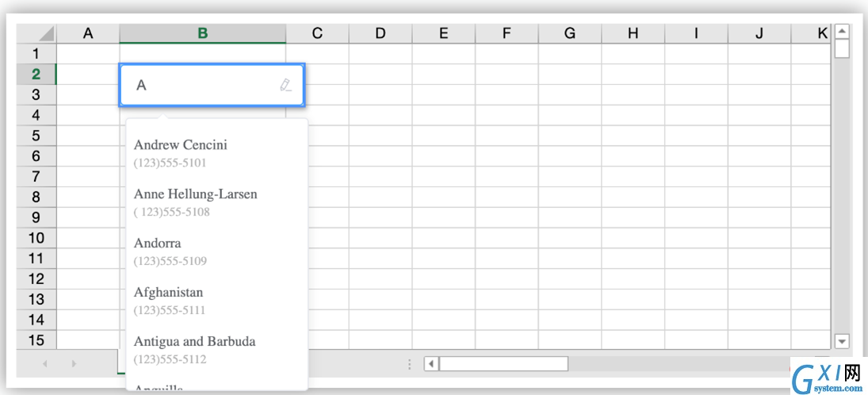Viewport: 868px width, 395px height.
Task: Click the pencil edit icon in search box
Action: click(285, 86)
